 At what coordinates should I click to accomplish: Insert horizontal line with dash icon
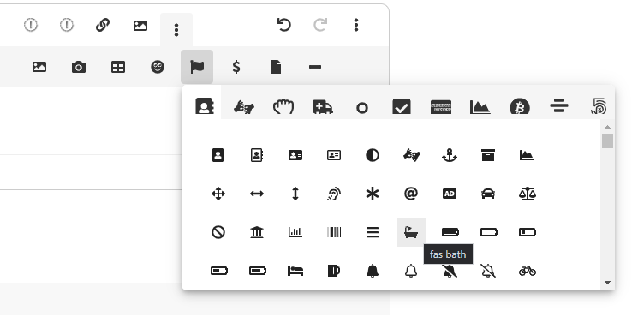coord(315,67)
